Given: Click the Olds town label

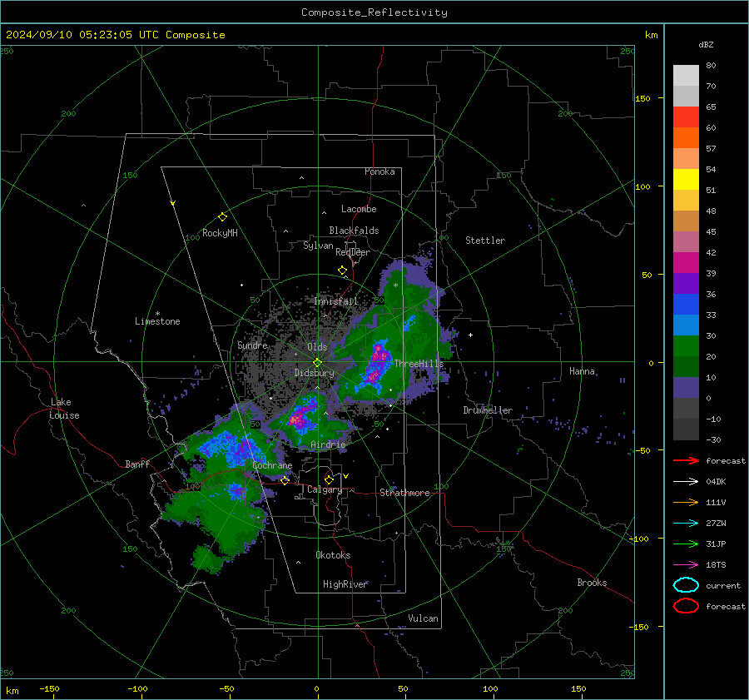Looking at the screenshot, I should [x=317, y=347].
